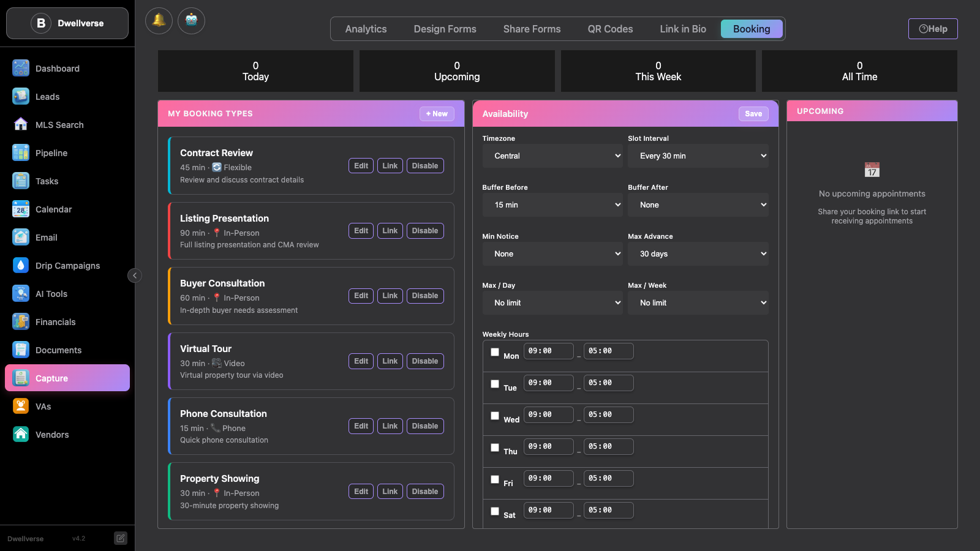Save the Availability settings
The width and height of the screenshot is (980, 551).
[753, 114]
